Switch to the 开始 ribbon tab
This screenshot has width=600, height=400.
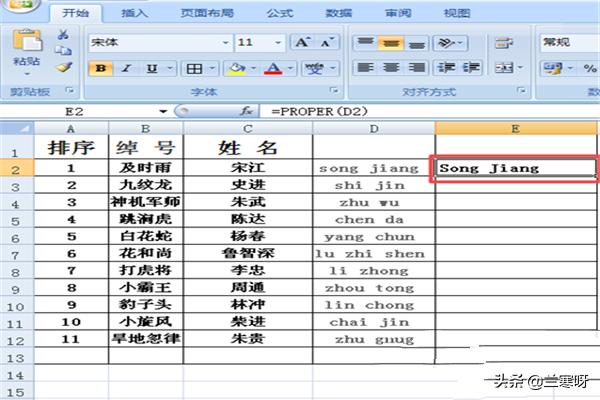tap(75, 13)
